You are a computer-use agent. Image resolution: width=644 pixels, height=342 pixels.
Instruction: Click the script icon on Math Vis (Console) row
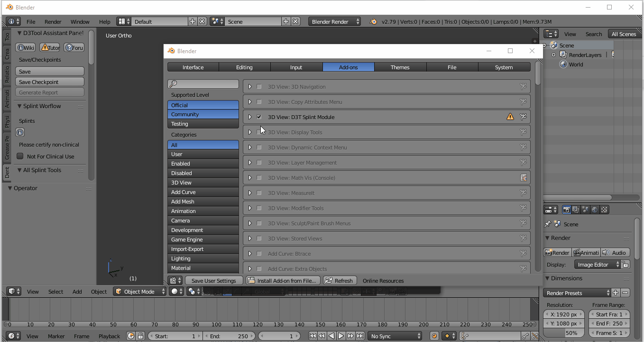523,177
